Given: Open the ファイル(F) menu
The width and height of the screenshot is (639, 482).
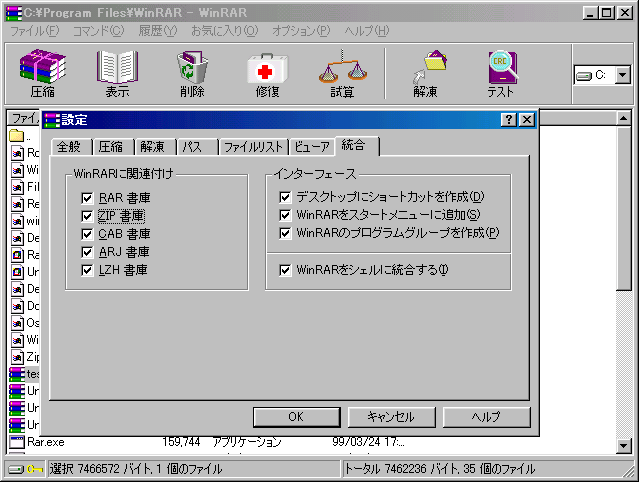Looking at the screenshot, I should [x=35, y=31].
